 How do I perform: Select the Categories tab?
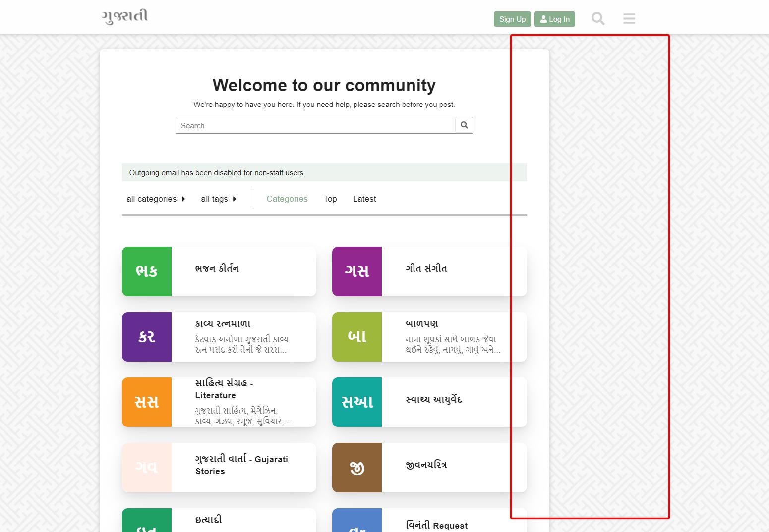pyautogui.click(x=287, y=199)
